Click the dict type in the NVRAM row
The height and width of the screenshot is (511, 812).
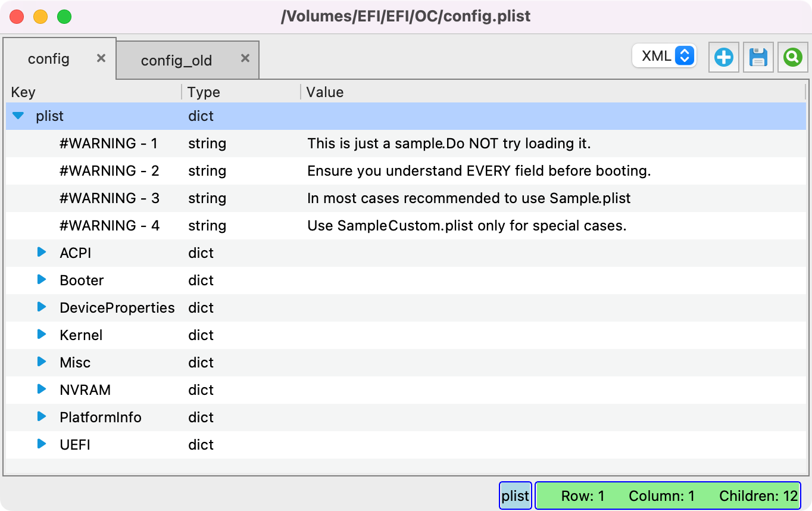click(201, 390)
